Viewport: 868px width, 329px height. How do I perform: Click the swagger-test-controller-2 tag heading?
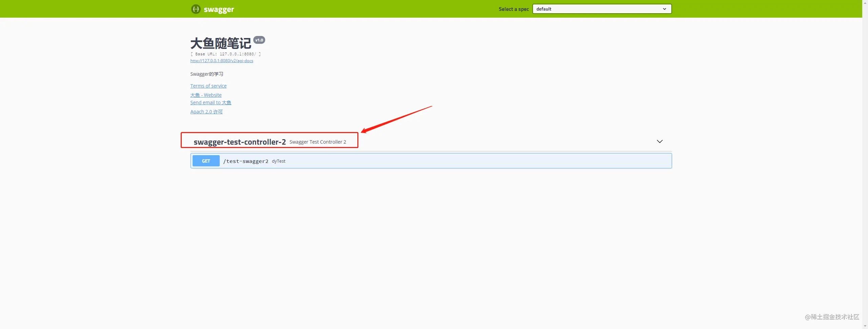click(x=240, y=142)
